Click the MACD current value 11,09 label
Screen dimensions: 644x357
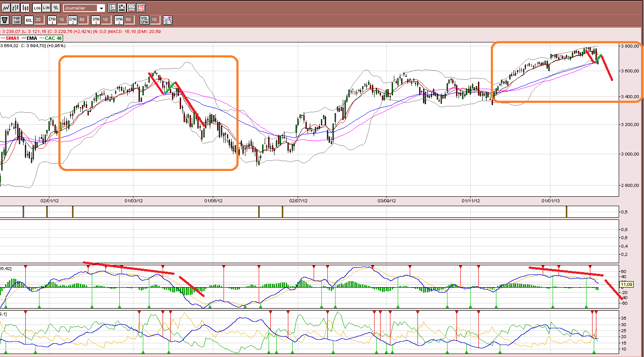click(x=627, y=284)
